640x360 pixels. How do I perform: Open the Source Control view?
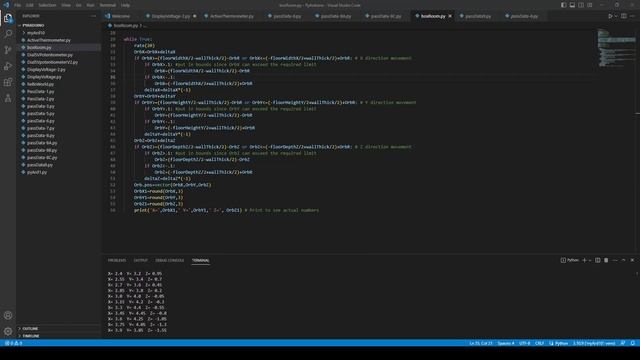(8, 50)
